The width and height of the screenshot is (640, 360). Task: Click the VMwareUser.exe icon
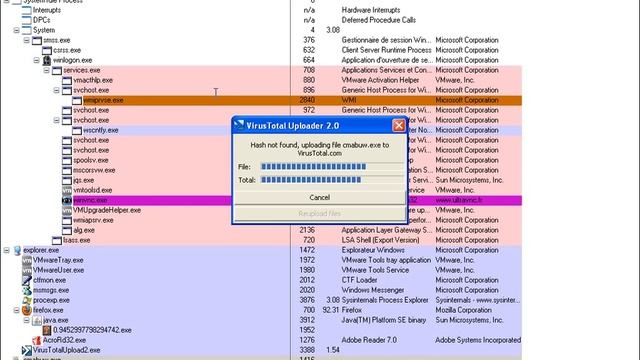pyautogui.click(x=27, y=270)
